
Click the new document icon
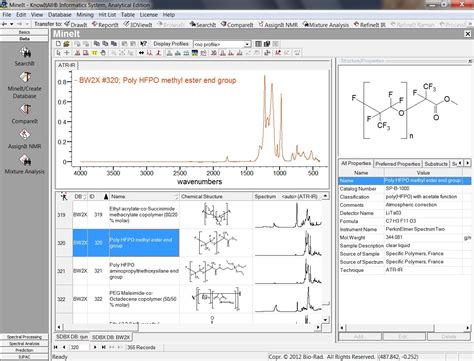click(58, 44)
